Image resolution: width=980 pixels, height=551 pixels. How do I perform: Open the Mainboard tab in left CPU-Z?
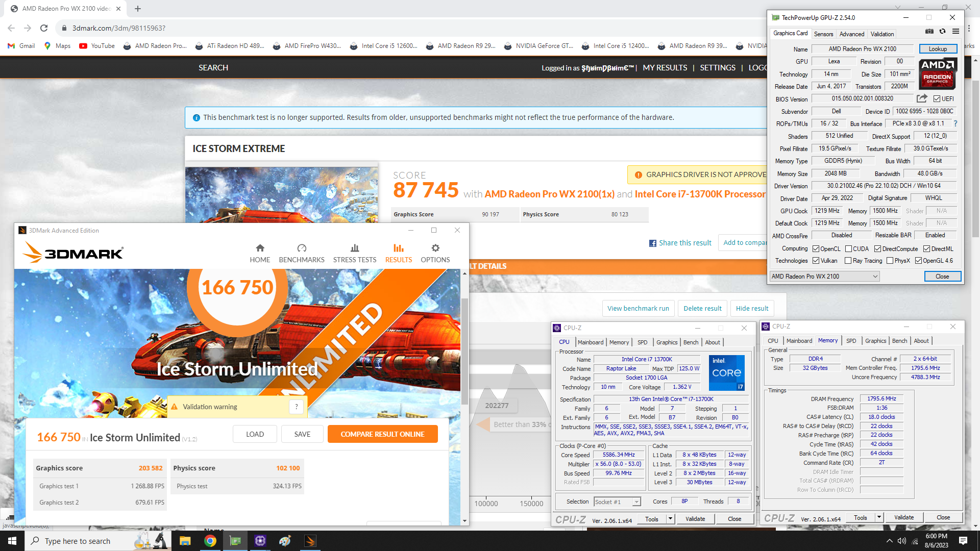tap(591, 342)
